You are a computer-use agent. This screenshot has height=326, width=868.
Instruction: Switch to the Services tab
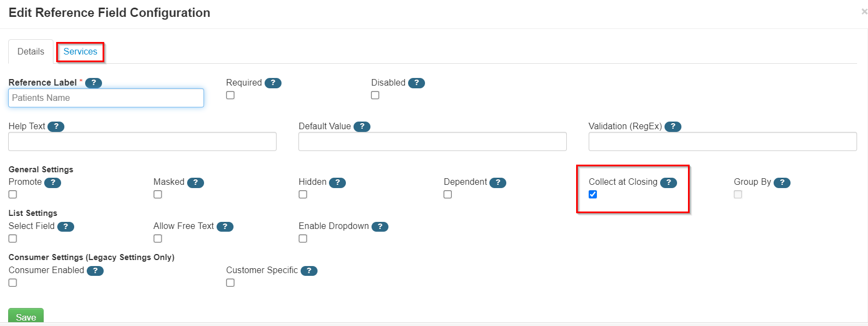pos(80,51)
